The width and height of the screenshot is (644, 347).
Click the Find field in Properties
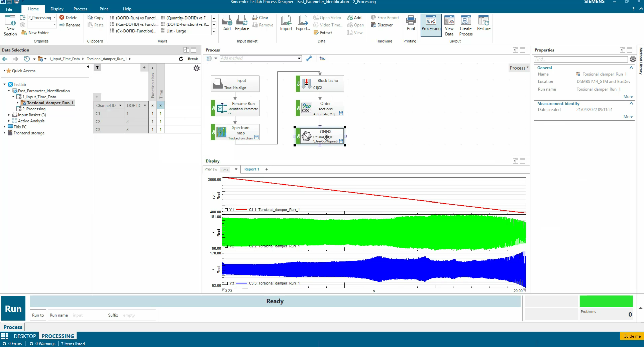pyautogui.click(x=580, y=59)
